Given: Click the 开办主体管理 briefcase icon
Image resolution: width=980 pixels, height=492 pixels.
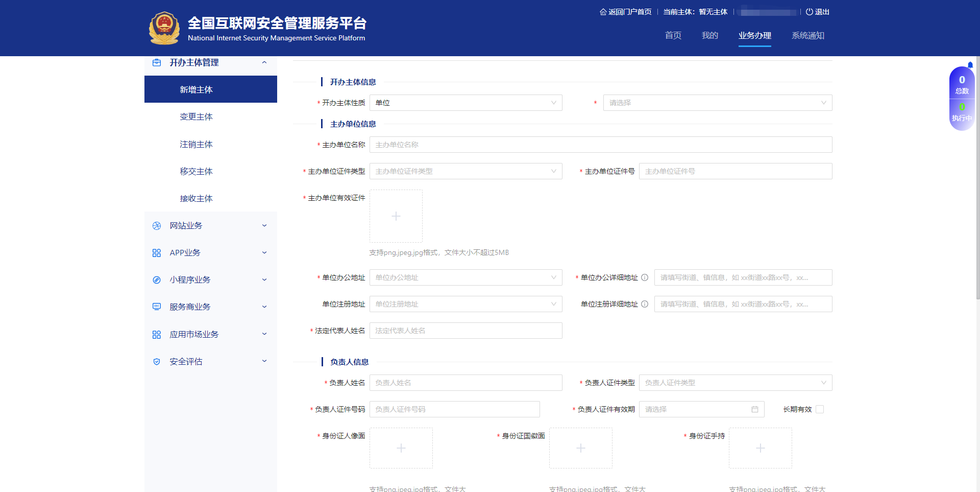Looking at the screenshot, I should coord(156,62).
